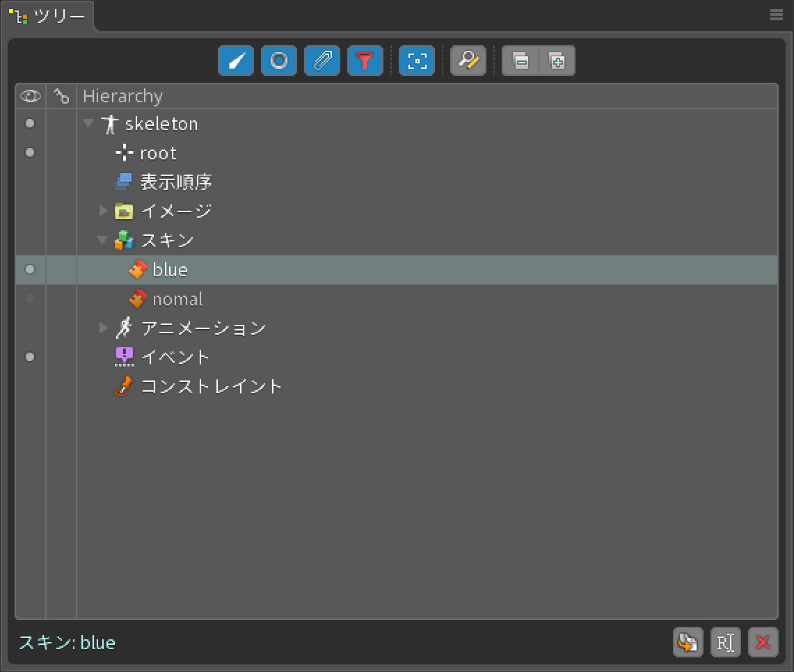
Task: Click the スキン: blue properties label
Action: 68,643
